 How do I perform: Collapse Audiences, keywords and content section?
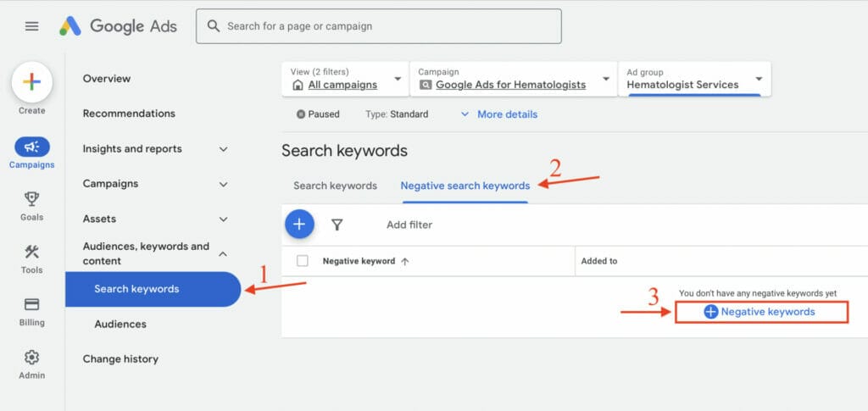tap(224, 253)
